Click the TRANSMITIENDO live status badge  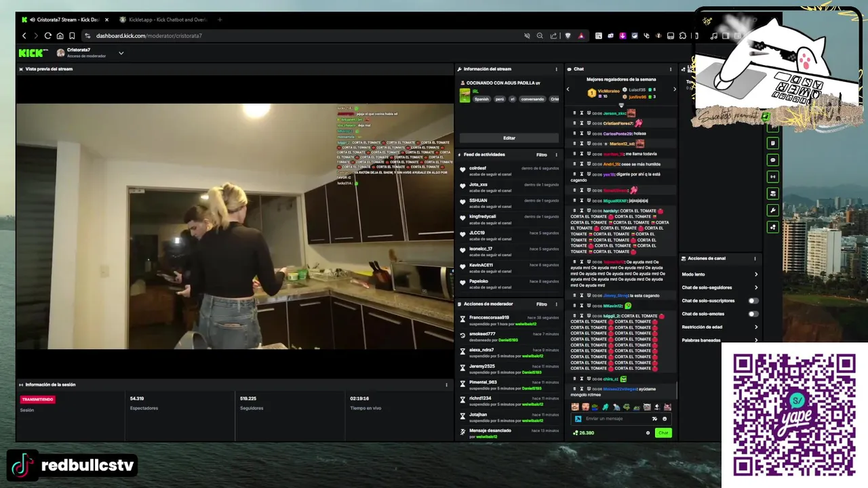coord(37,399)
